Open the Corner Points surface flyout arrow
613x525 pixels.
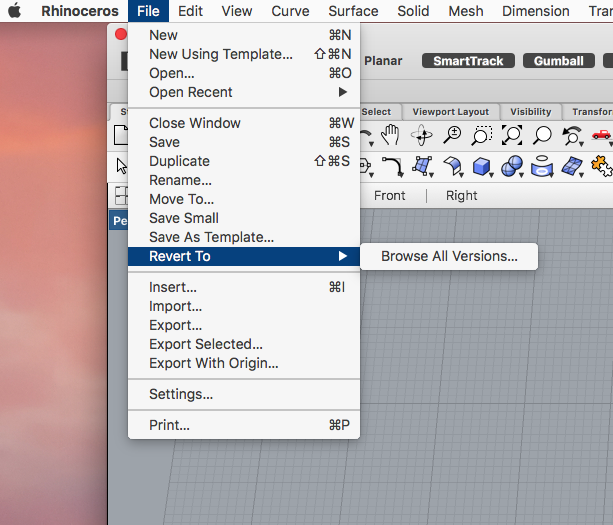point(431,175)
